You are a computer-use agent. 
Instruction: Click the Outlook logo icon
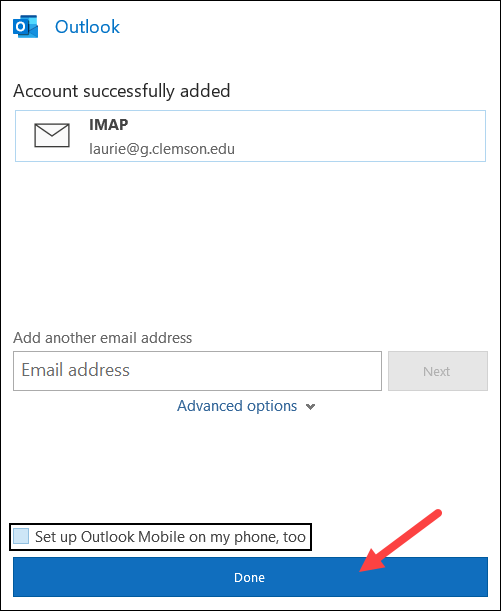pyautogui.click(x=25, y=27)
